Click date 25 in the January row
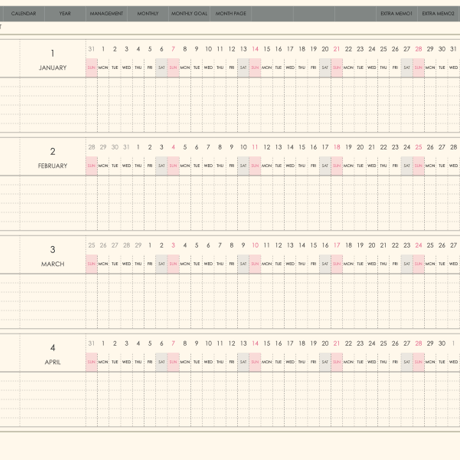The image size is (460, 460). 384,49
